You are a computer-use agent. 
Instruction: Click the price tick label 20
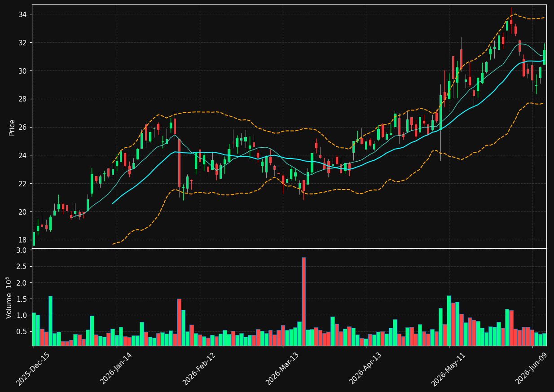point(22,212)
